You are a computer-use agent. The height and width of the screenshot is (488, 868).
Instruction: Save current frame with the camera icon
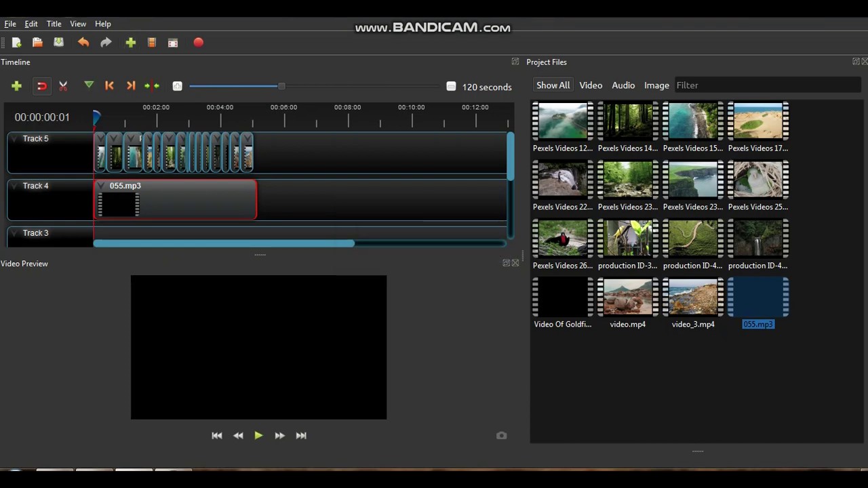pyautogui.click(x=501, y=436)
